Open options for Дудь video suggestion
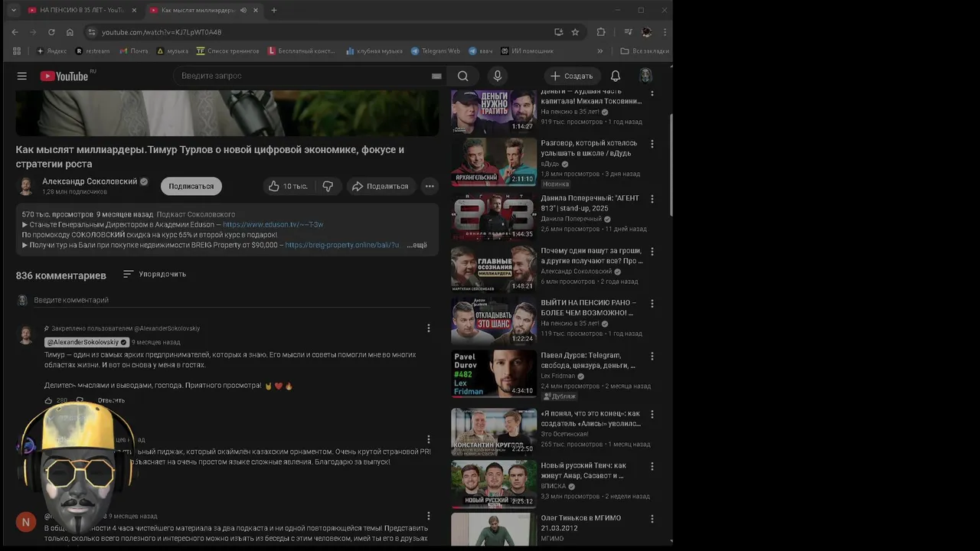The image size is (980, 551). pyautogui.click(x=652, y=144)
